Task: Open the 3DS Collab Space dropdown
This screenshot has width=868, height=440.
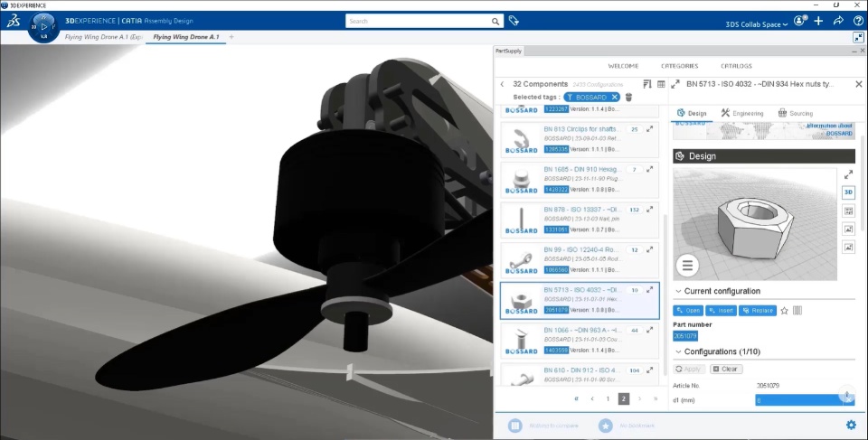Action: (x=756, y=24)
